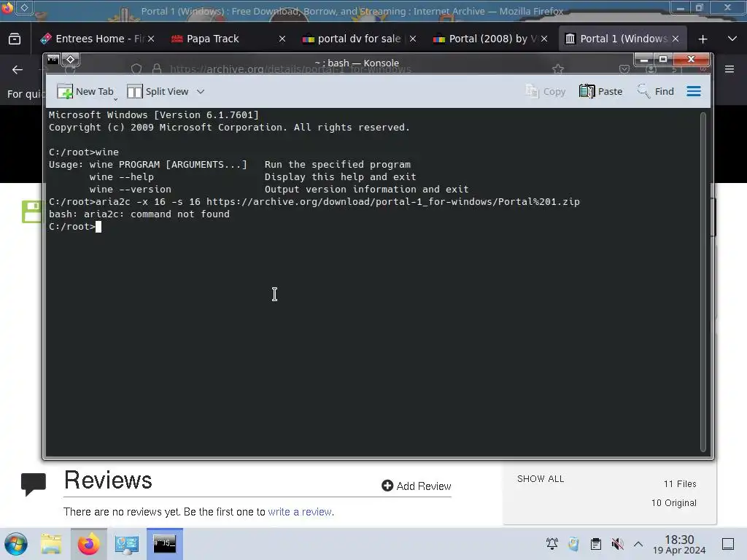Click the green floppy disk icon
Viewport: 747px width, 560px height.
tap(32, 212)
